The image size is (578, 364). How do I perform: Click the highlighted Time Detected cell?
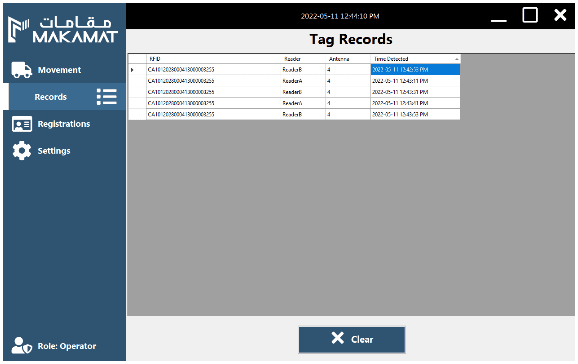pos(415,70)
